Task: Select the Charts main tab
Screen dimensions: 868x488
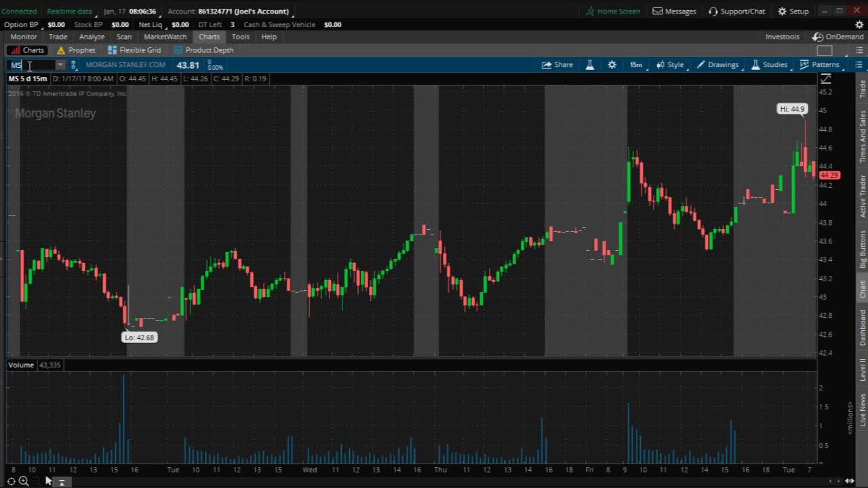Action: click(x=209, y=37)
